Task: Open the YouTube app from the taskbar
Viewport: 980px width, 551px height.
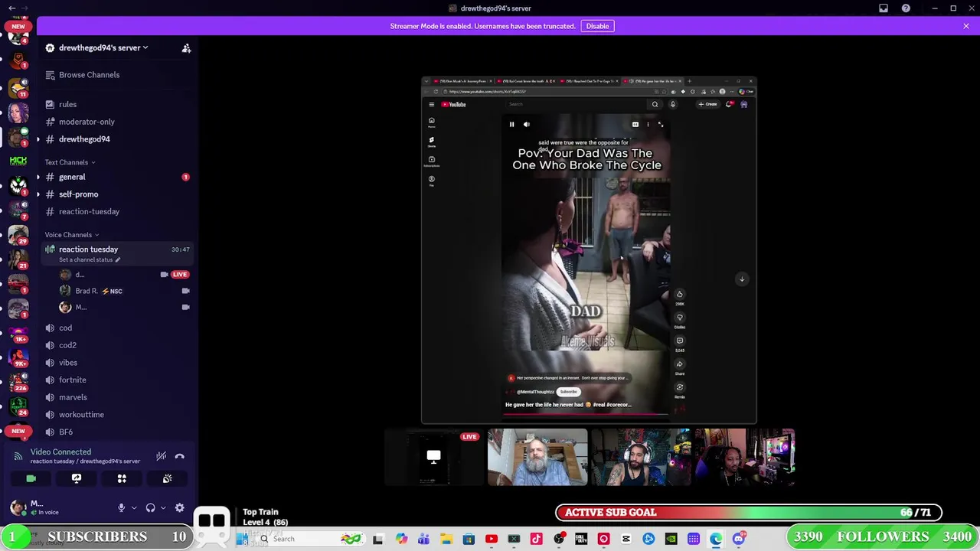Action: [492, 539]
